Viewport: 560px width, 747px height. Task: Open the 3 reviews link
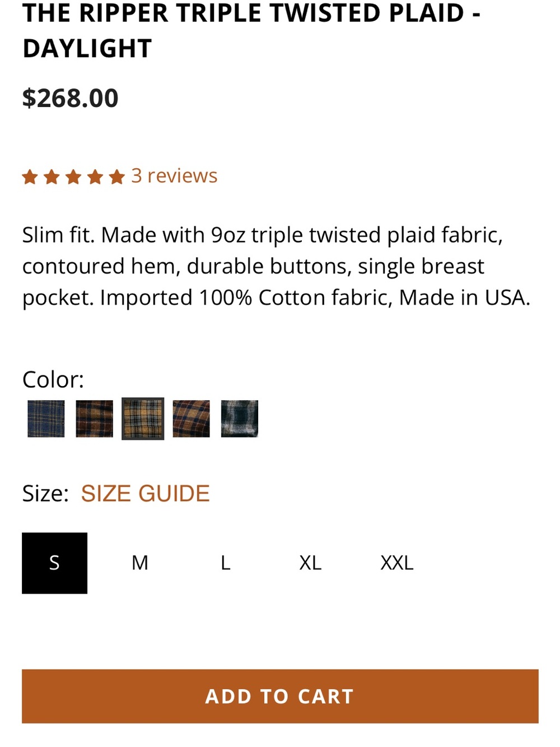tap(174, 176)
